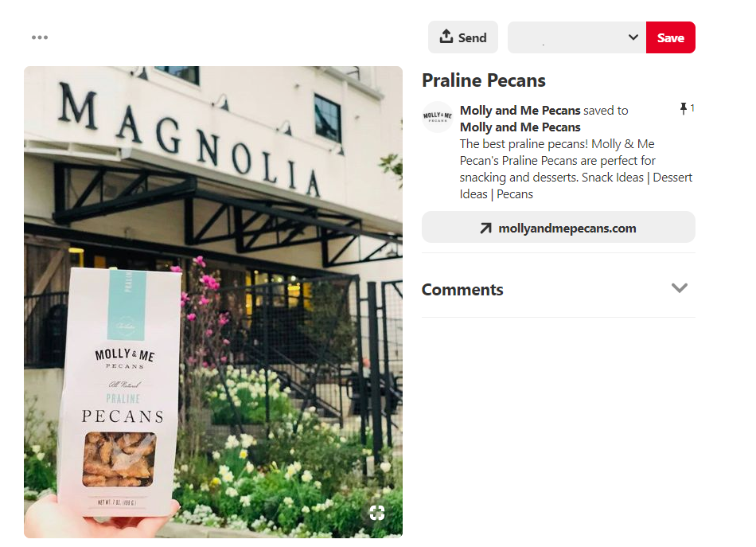The image size is (756, 547).
Task: Click the visual search lens icon
Action: coord(376,513)
